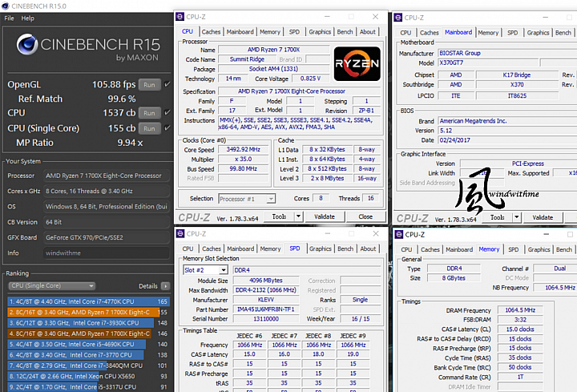The image size is (577, 392).
Task: Switch to SPD tab in CPU window
Action: click(294, 32)
